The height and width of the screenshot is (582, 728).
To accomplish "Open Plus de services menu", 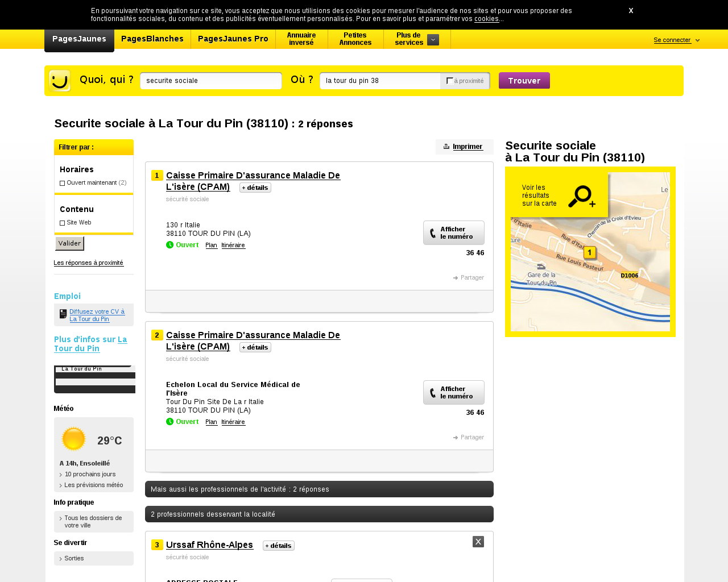I will click(409, 39).
